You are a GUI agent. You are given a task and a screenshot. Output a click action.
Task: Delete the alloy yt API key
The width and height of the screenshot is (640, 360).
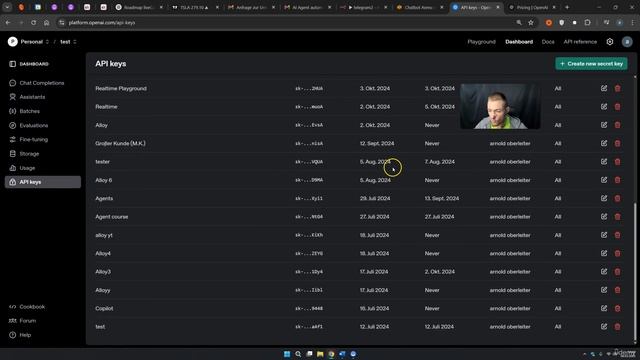point(618,235)
